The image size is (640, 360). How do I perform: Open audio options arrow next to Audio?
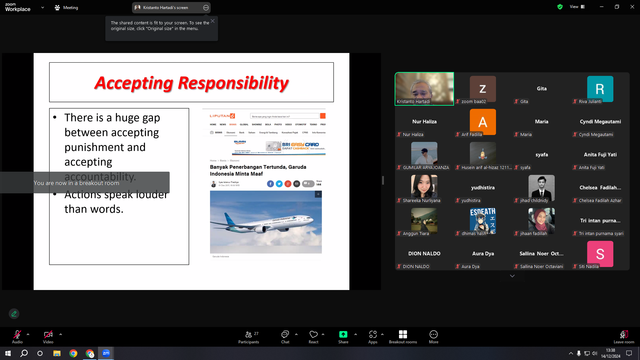(x=28, y=334)
